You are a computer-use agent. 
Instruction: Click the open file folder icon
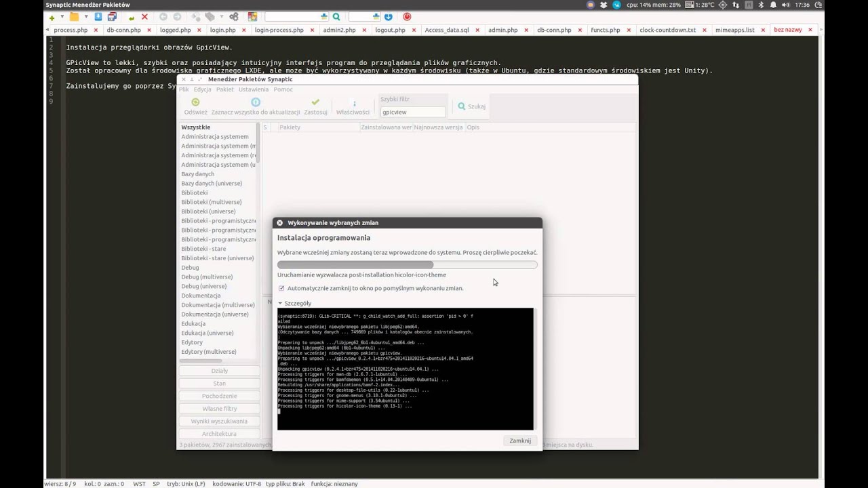click(x=74, y=16)
